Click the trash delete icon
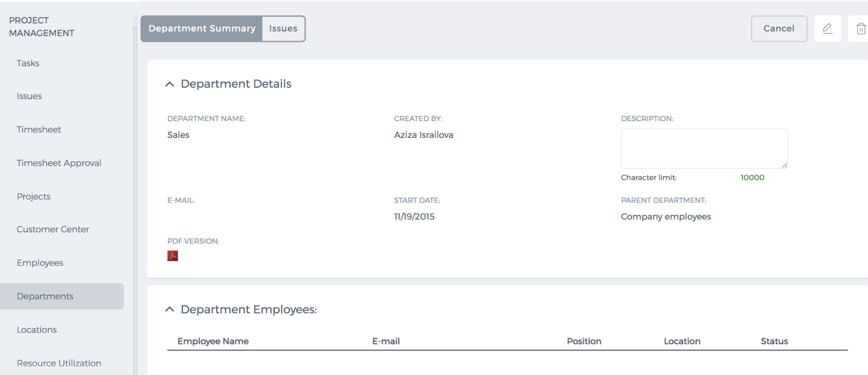 (860, 28)
